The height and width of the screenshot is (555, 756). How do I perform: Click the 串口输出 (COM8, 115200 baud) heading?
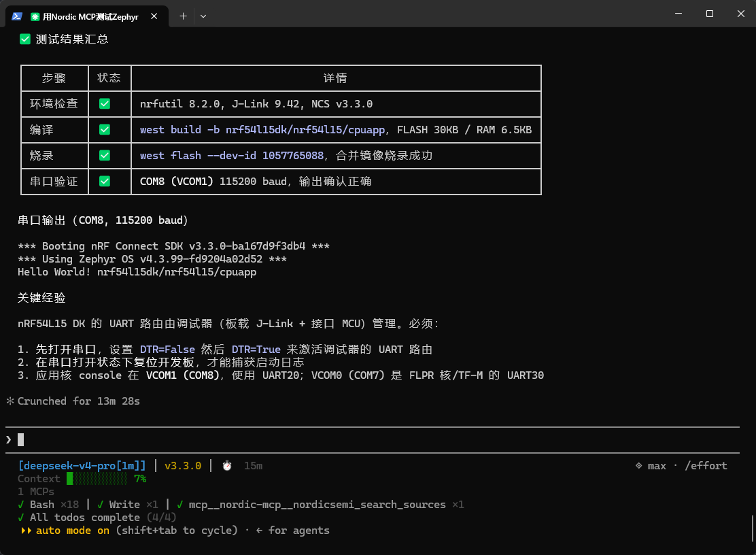point(103,220)
